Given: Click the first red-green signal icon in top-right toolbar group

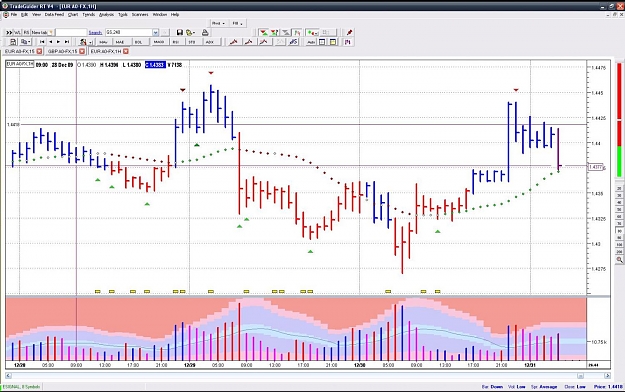Looking at the screenshot, I should pos(263,32).
